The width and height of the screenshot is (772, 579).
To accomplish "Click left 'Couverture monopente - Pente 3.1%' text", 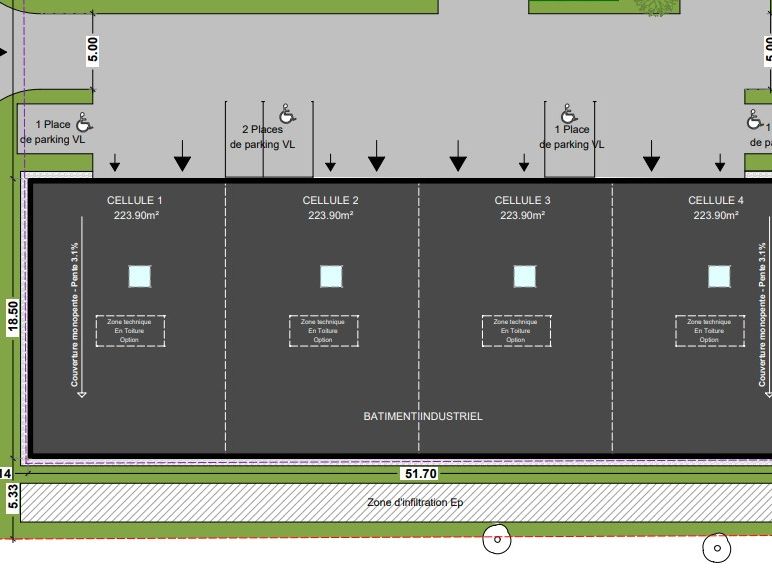I will click(74, 314).
